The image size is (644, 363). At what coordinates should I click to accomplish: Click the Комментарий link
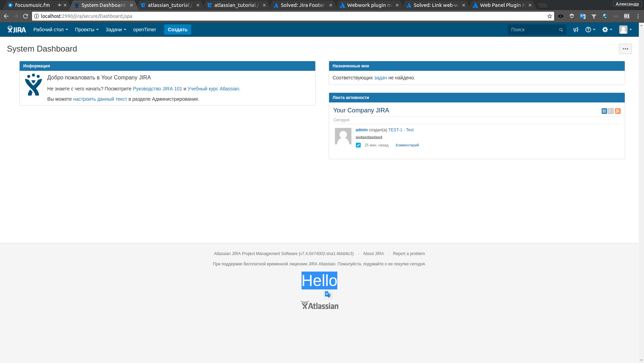407,145
